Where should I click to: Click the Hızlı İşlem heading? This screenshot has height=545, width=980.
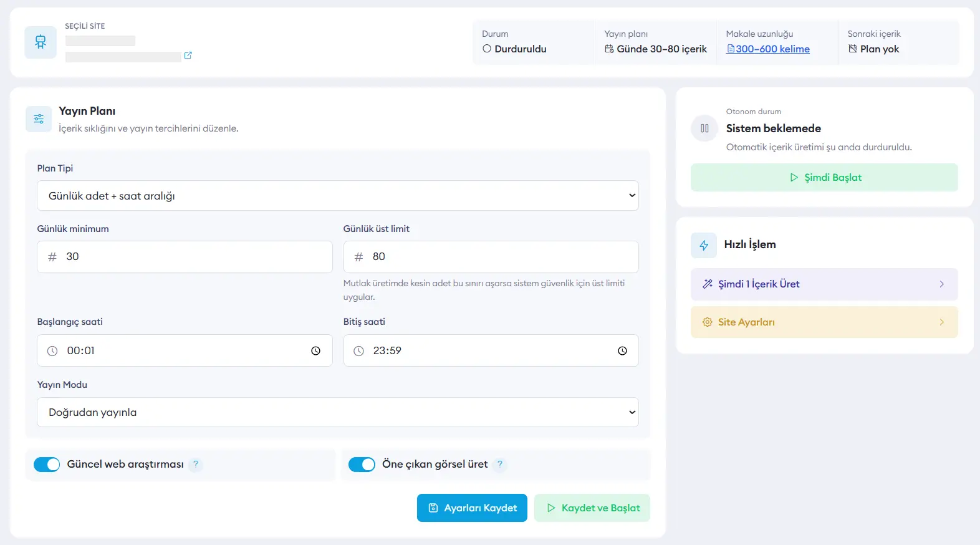[750, 244]
